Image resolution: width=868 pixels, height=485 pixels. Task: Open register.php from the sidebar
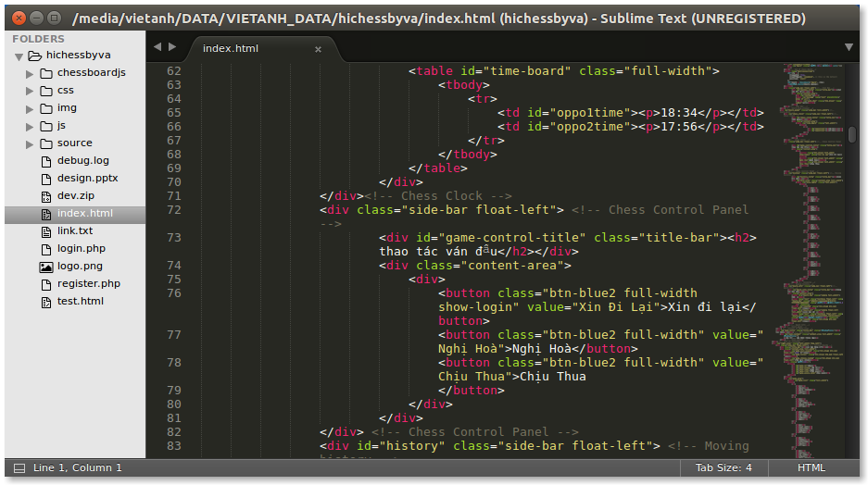89,284
